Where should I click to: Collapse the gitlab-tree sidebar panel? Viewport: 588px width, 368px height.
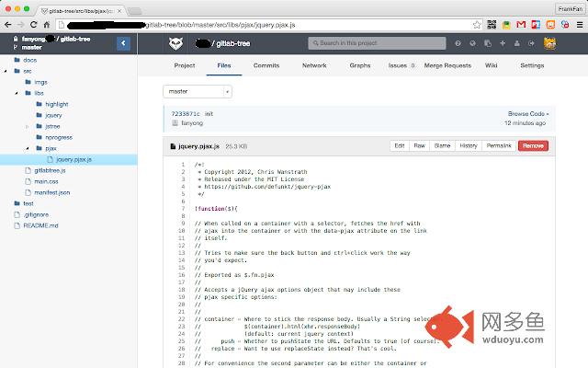click(x=123, y=42)
